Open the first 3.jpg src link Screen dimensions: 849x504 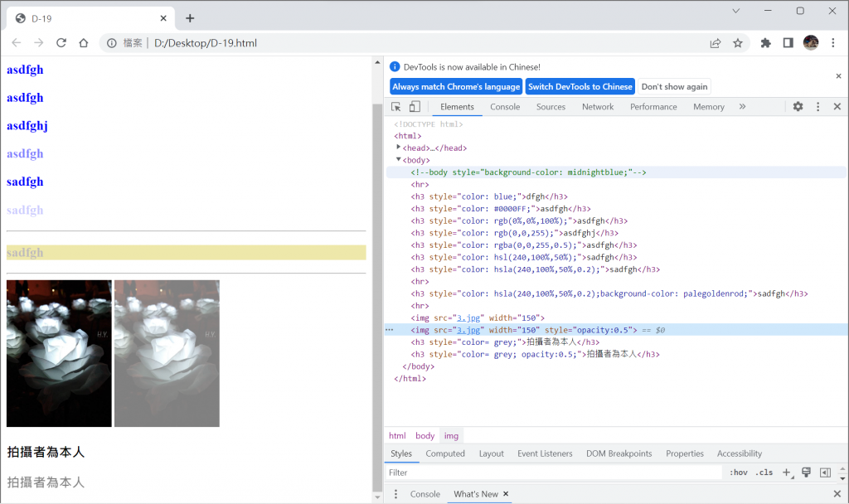[x=468, y=317]
